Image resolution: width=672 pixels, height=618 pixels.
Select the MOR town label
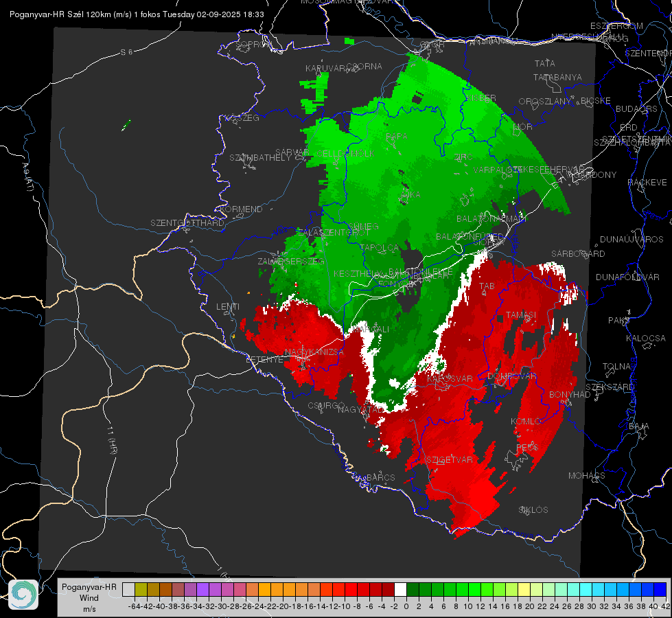click(522, 126)
